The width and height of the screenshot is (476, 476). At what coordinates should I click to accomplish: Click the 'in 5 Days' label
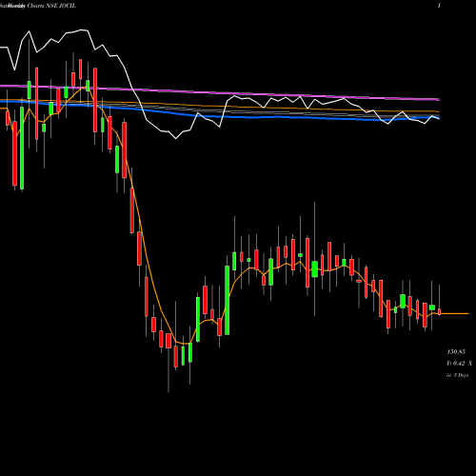pyautogui.click(x=457, y=375)
